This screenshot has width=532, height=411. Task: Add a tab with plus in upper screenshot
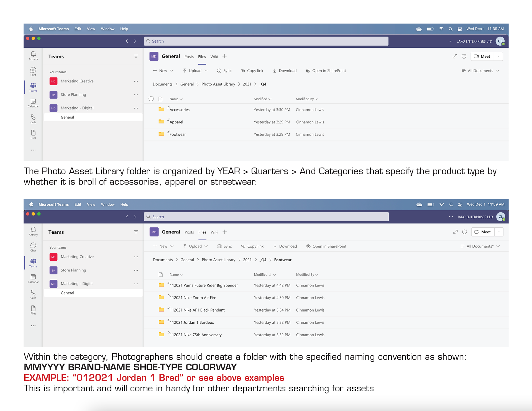click(224, 56)
